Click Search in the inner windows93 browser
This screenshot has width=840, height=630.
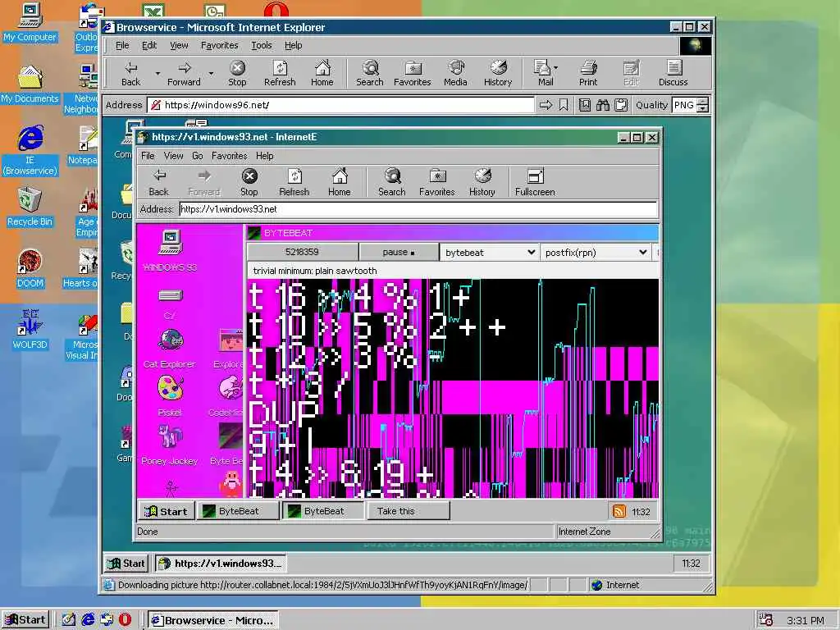(391, 183)
